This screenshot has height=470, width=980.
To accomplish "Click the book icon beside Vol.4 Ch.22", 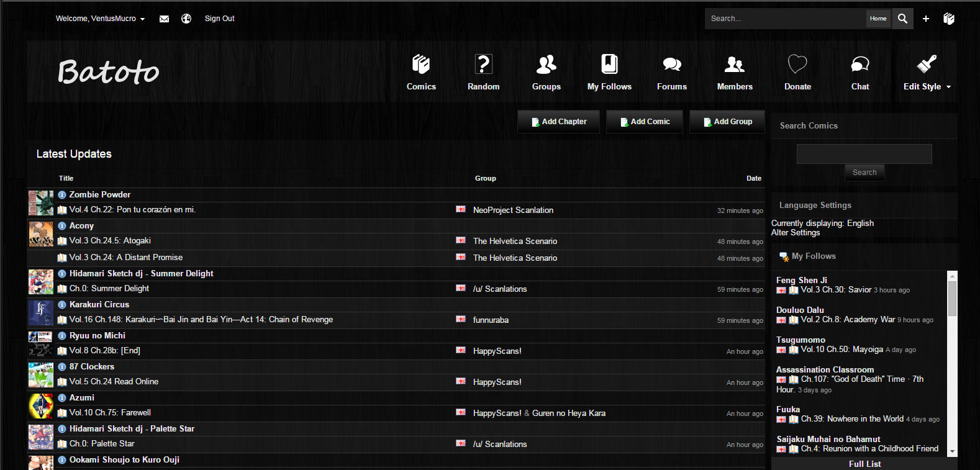I will (62, 210).
